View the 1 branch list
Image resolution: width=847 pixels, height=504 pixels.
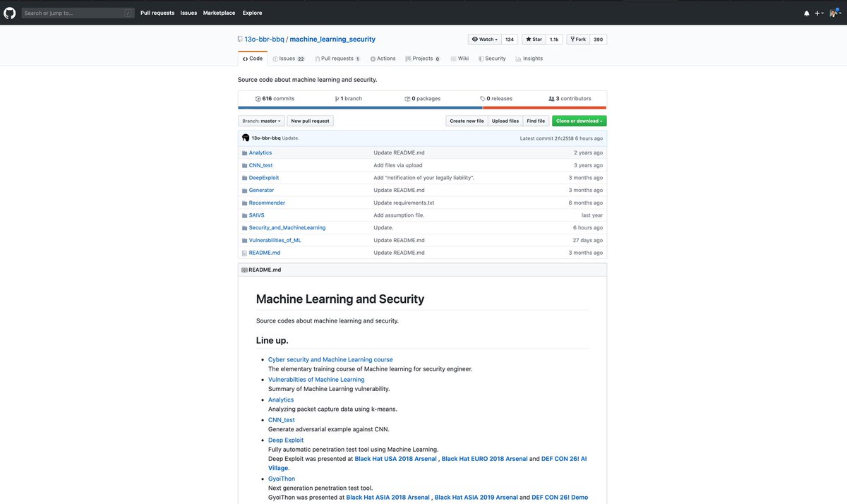point(349,99)
